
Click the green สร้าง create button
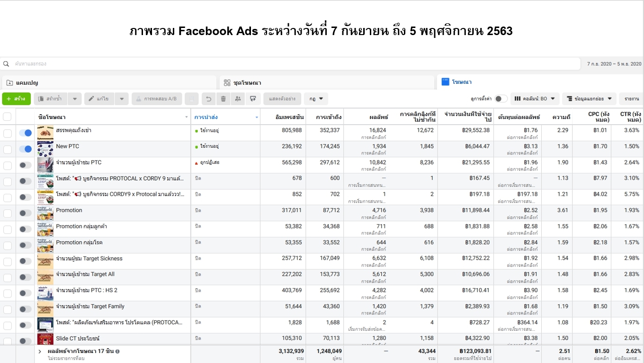pos(16,99)
